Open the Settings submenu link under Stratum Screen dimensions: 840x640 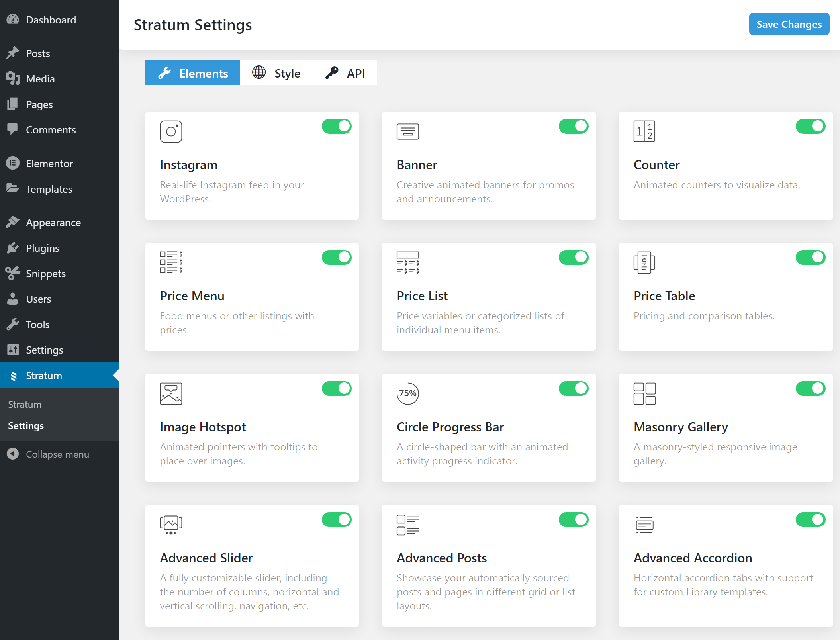click(26, 425)
